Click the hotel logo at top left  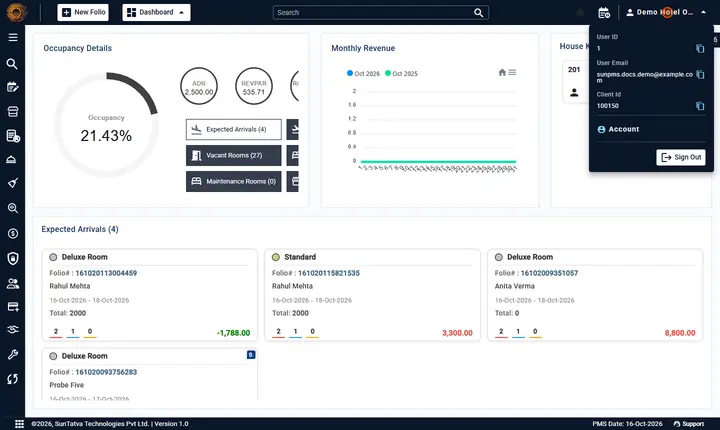point(17,12)
